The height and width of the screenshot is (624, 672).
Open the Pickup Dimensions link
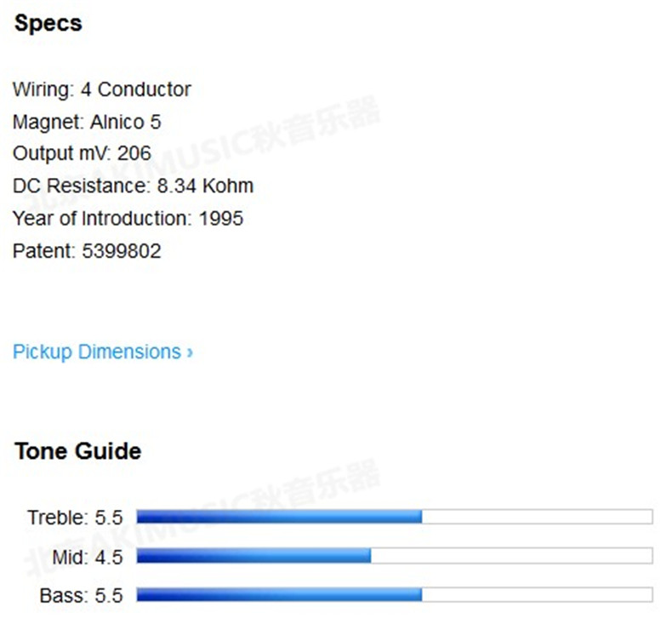click(x=96, y=352)
